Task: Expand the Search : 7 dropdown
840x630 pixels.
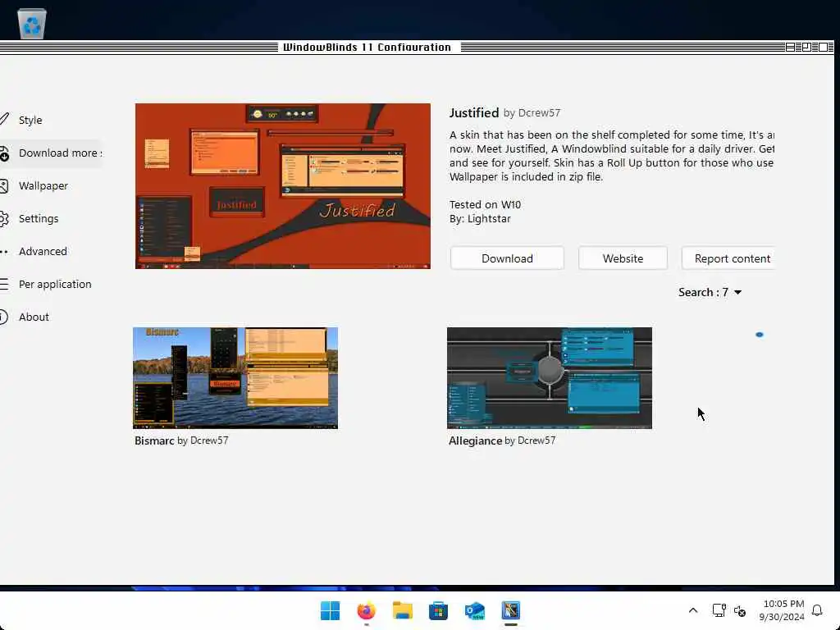Action: coord(710,292)
